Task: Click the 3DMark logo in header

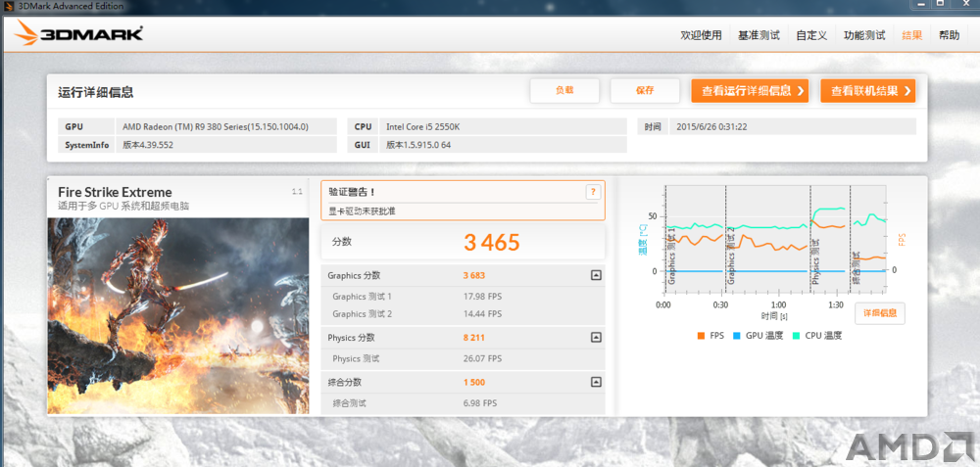Action: (x=79, y=33)
